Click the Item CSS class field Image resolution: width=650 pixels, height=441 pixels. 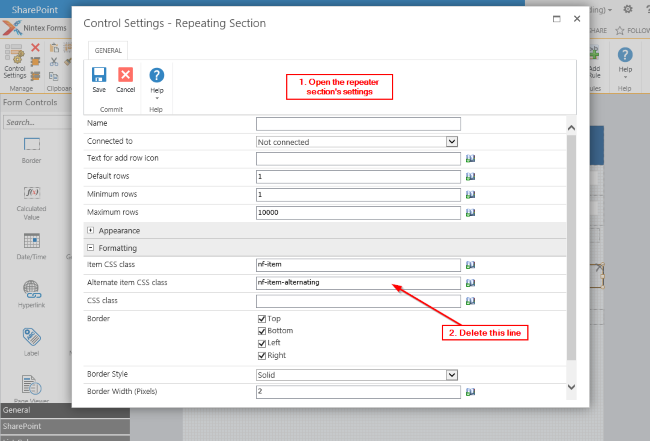pos(358,265)
